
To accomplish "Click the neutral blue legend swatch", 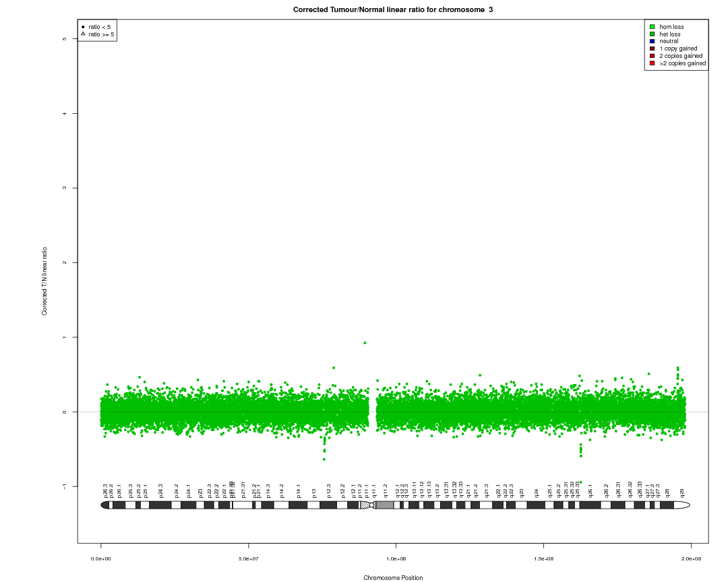I will point(653,41).
